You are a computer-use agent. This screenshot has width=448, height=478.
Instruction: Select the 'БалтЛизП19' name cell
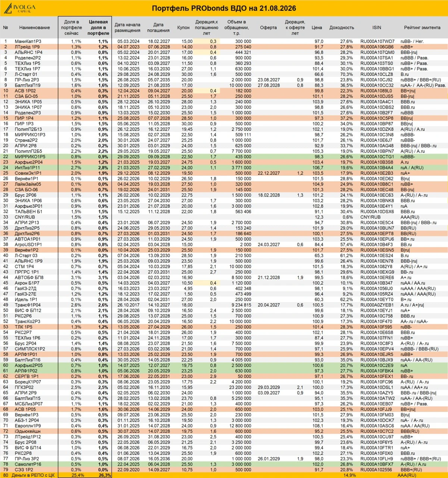[28, 86]
